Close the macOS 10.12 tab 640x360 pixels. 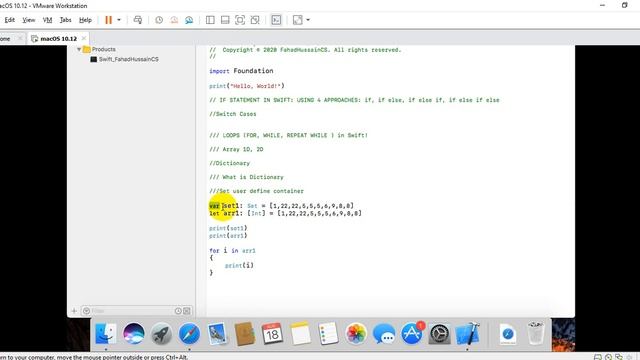click(84, 38)
